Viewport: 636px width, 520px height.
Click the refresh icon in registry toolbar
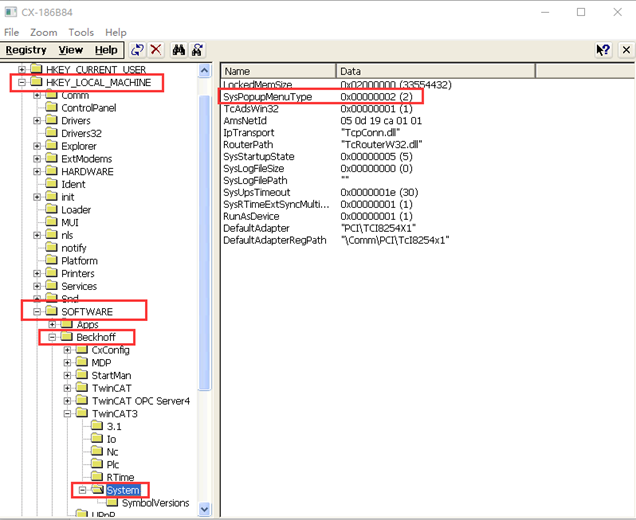[138, 50]
